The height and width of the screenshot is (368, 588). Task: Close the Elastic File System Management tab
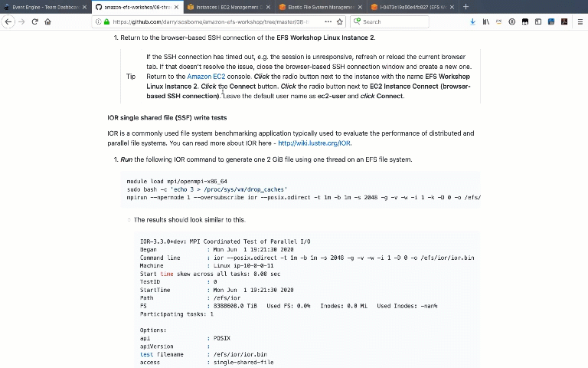click(360, 7)
